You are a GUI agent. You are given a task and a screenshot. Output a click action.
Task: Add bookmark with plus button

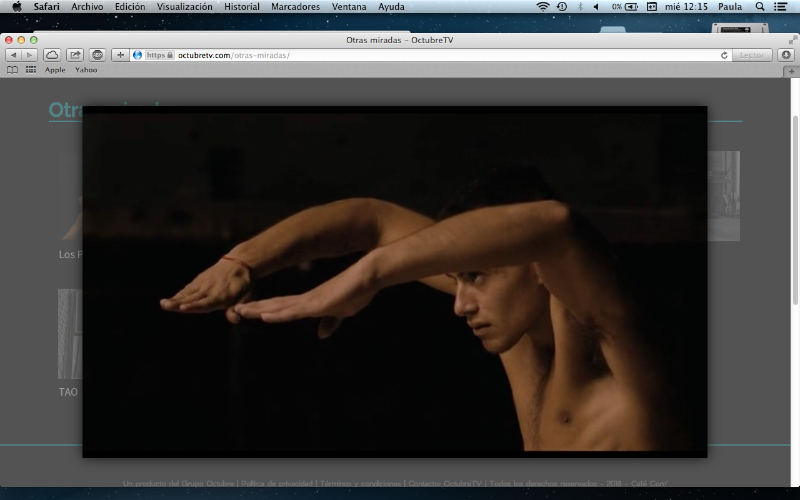click(120, 55)
